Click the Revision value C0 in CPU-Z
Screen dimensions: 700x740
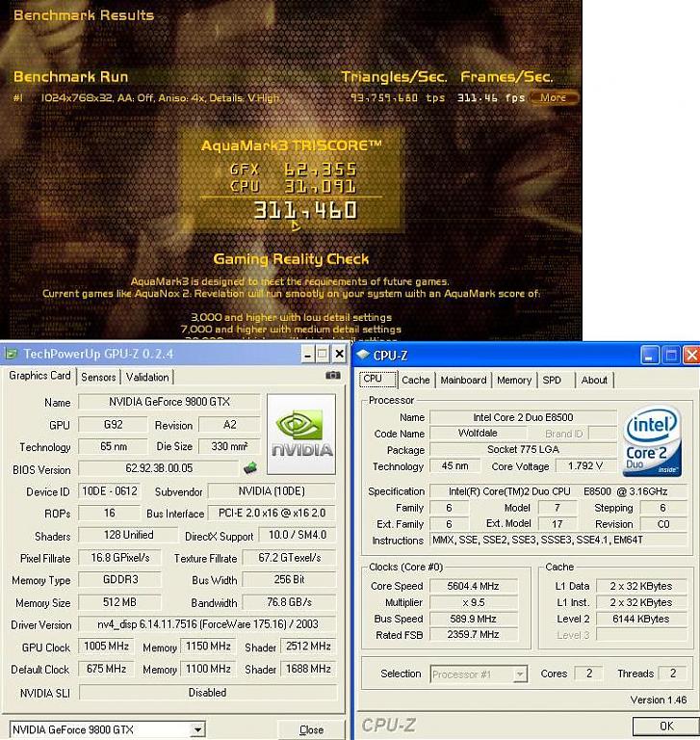663,524
